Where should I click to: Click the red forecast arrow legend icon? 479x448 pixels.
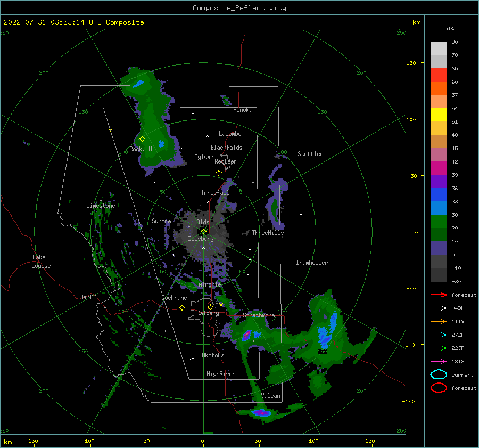(439, 295)
